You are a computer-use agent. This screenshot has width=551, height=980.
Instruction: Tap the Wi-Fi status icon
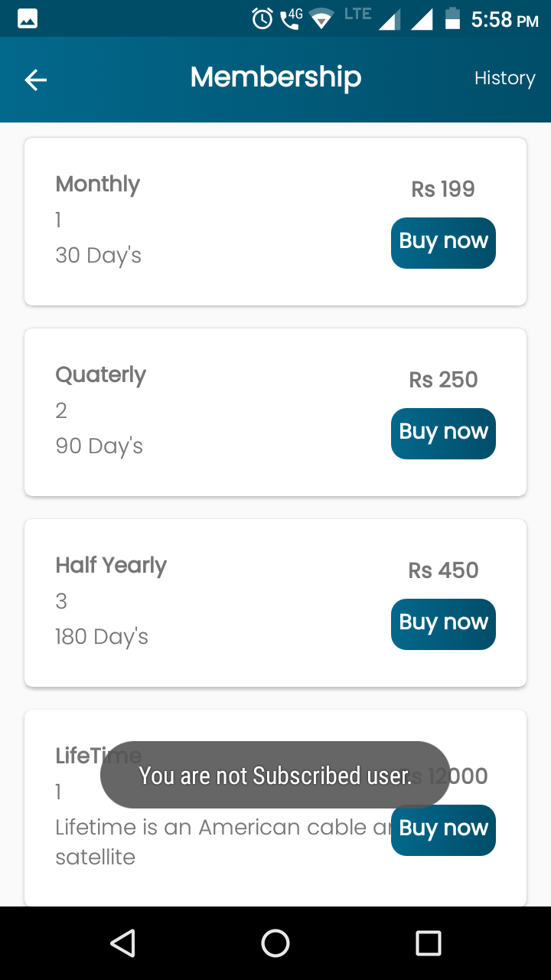pos(321,19)
